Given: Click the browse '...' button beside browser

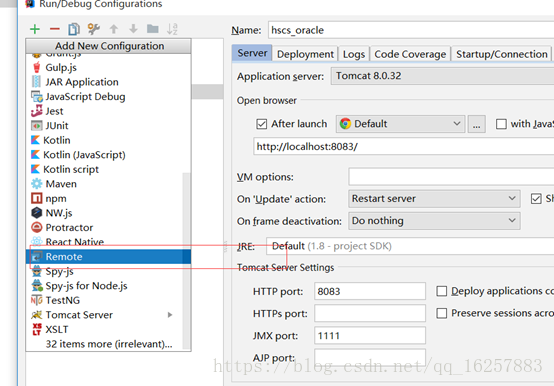Looking at the screenshot, I should click(x=477, y=124).
